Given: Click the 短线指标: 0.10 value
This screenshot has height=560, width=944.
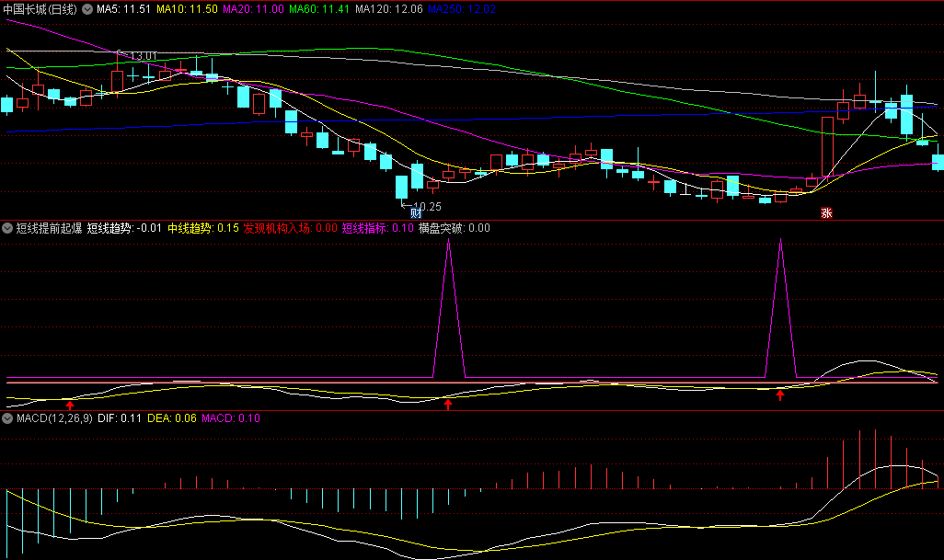Looking at the screenshot, I should click(x=378, y=228).
